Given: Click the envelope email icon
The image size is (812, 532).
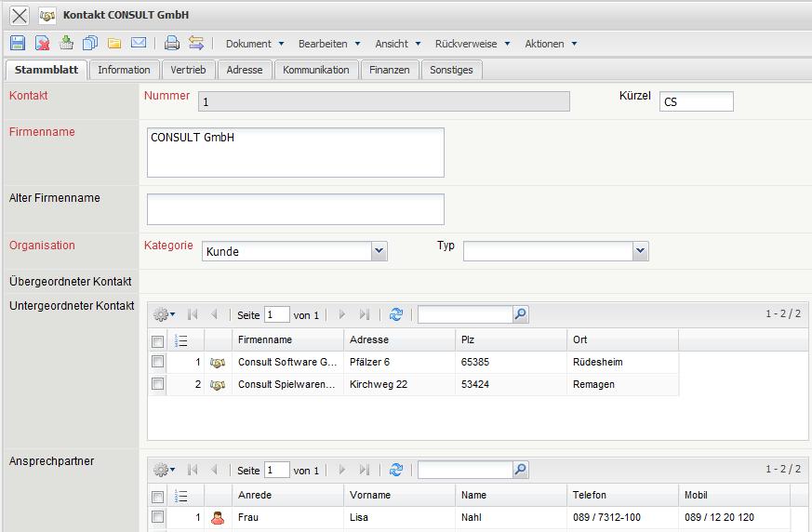Looking at the screenshot, I should click(x=139, y=43).
